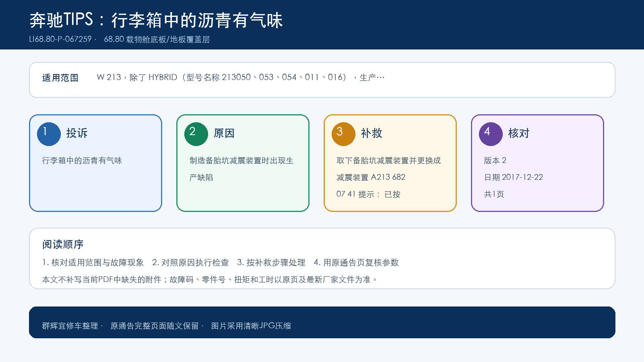Click the note starting 本文不补写当前PDF中缺失的附件
Image resolution: width=644 pixels, height=362 pixels.
210,280
